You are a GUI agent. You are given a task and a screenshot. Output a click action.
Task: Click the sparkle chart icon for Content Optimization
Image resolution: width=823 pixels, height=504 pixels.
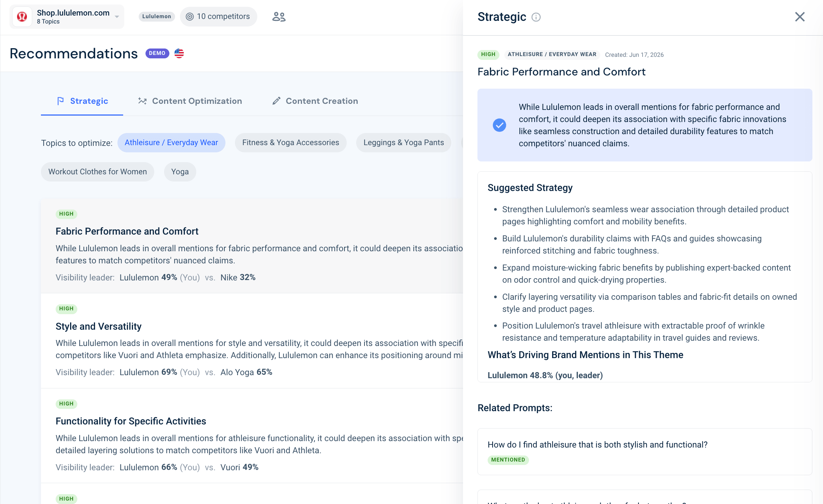(142, 101)
